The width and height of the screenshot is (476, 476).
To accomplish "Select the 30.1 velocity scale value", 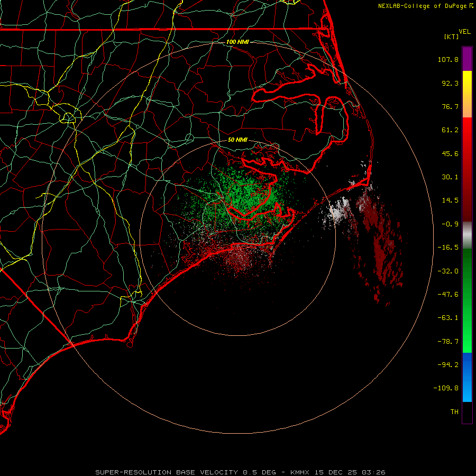I will [450, 177].
